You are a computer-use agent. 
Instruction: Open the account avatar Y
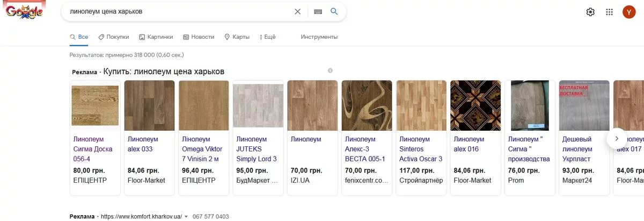tap(628, 12)
